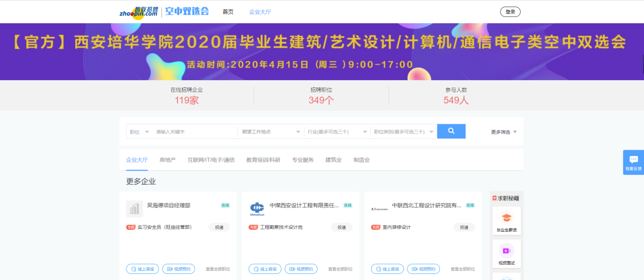This screenshot has height=280, width=644.
Task: Click the 请输入关键字 search input field
Action: [195, 132]
